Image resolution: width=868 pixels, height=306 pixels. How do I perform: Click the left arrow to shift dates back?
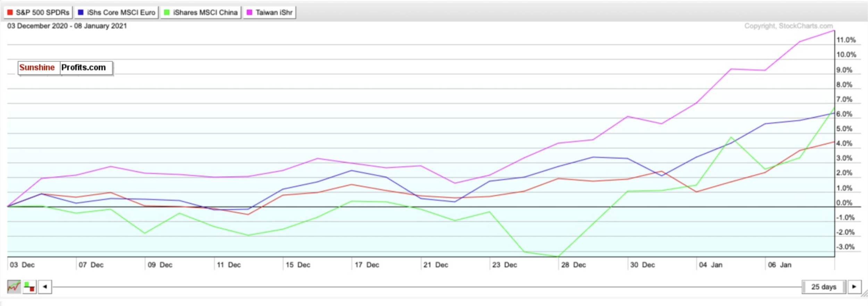click(45, 287)
